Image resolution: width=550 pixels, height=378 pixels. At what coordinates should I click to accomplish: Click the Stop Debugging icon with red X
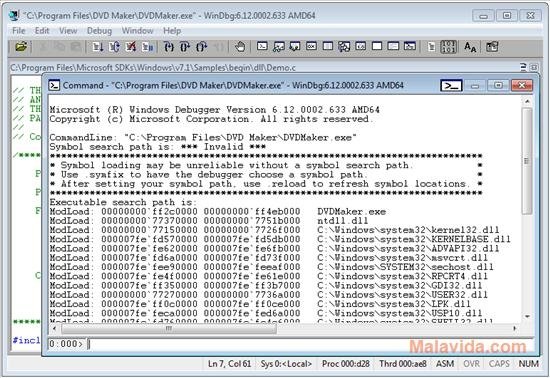pos(131,47)
